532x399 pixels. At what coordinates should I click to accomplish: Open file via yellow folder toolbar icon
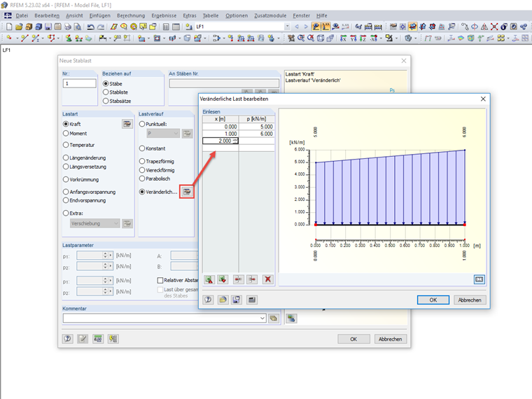pos(19,27)
